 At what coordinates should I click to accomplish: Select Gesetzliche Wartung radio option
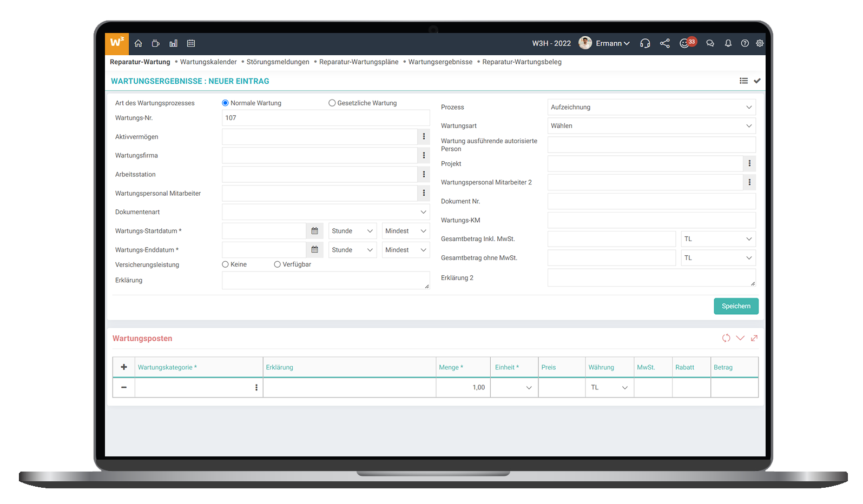(x=332, y=103)
